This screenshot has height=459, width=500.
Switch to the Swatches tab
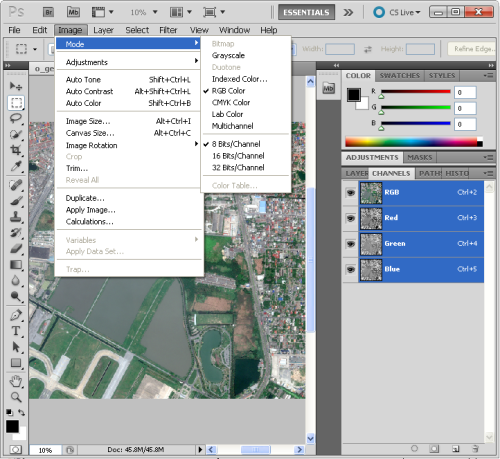pos(400,76)
